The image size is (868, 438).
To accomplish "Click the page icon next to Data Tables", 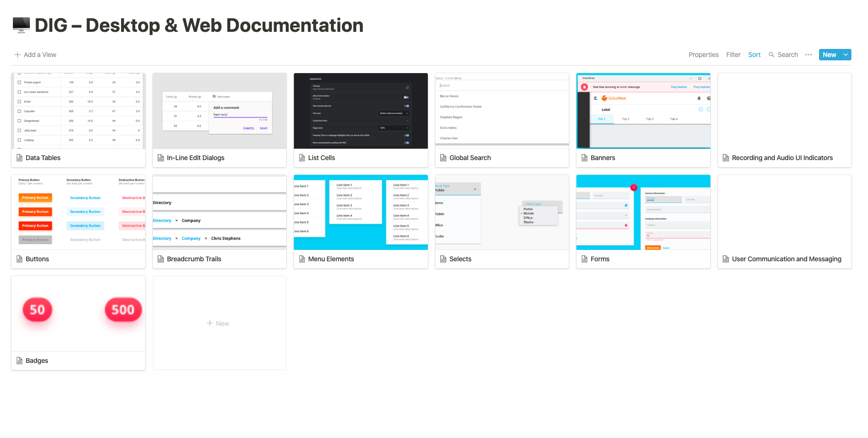I will pos(19,158).
